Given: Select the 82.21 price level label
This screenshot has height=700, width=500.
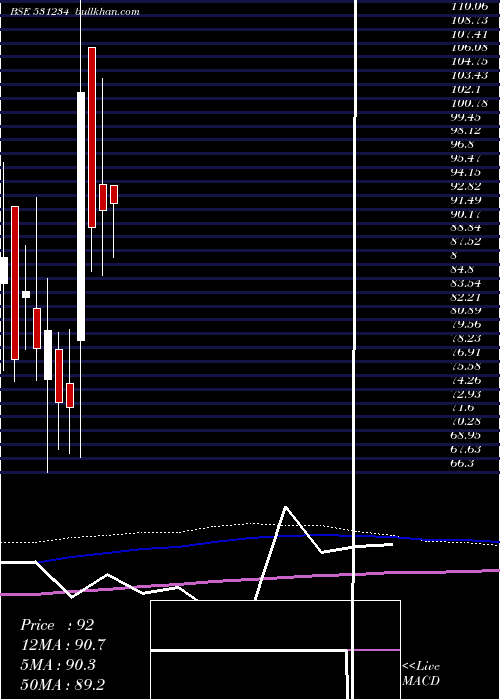Looking at the screenshot, I should [x=466, y=297].
